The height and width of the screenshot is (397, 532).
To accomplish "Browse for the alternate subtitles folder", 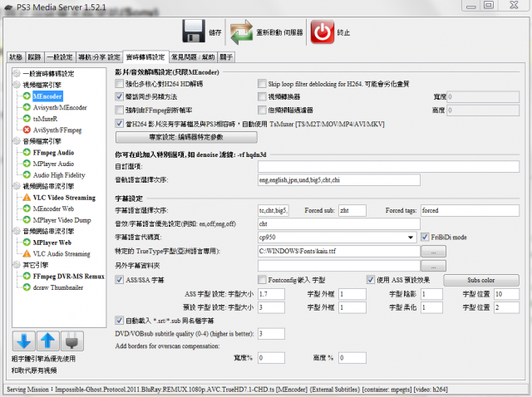I will [x=433, y=266].
